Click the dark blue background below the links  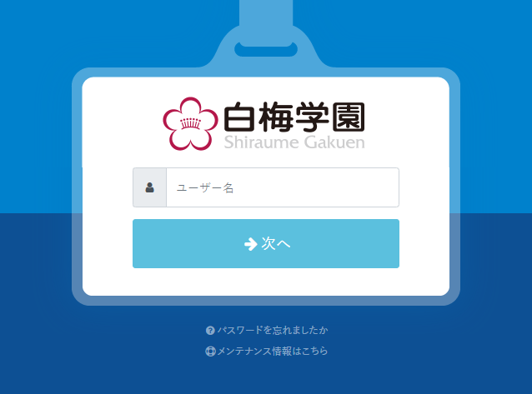(266, 377)
